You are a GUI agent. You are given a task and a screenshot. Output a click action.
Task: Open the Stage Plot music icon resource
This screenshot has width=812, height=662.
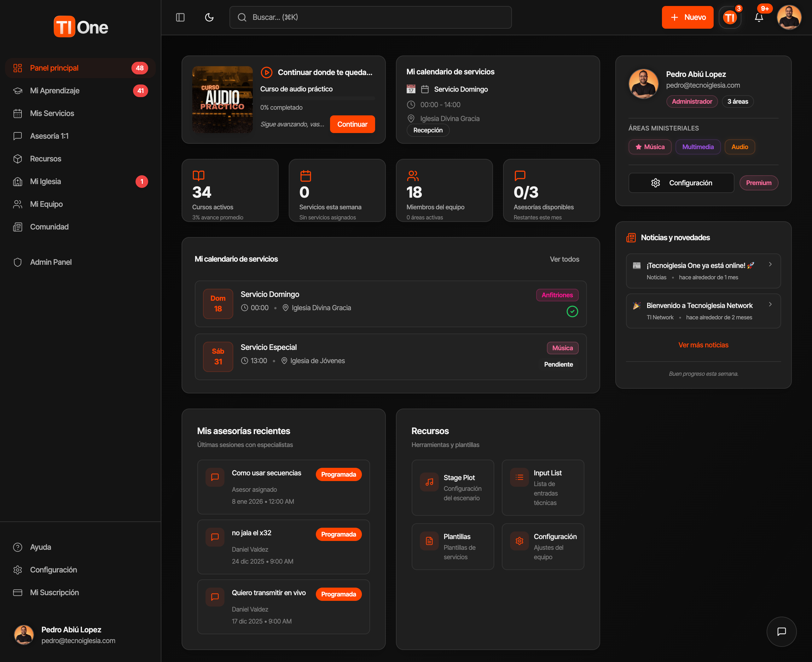429,482
